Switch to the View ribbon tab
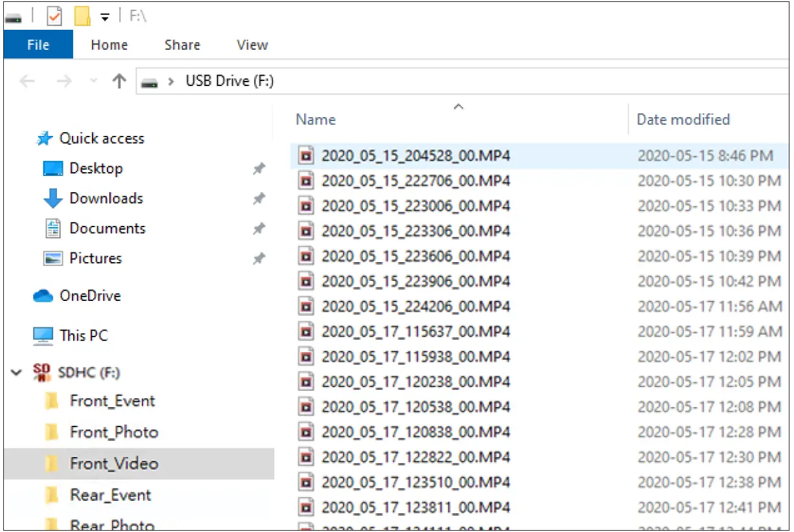Viewport: 794px width, 532px height. pyautogui.click(x=252, y=45)
